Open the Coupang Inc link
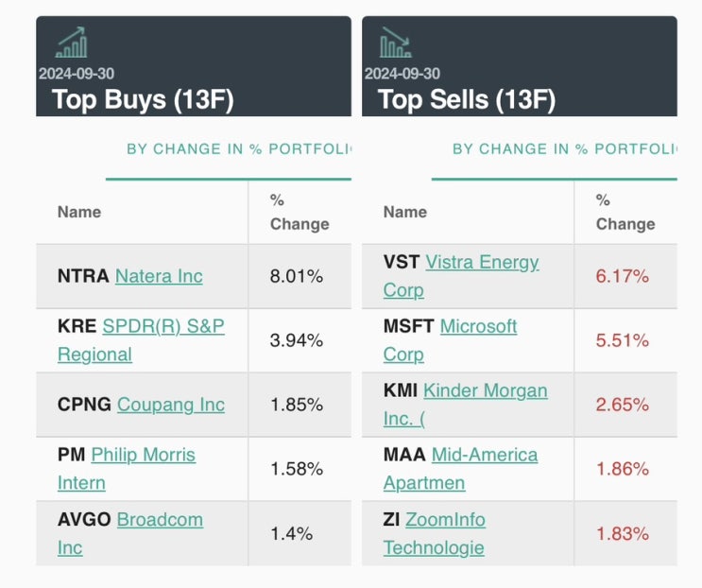Screen dimensions: 702x588 [x=171, y=405]
